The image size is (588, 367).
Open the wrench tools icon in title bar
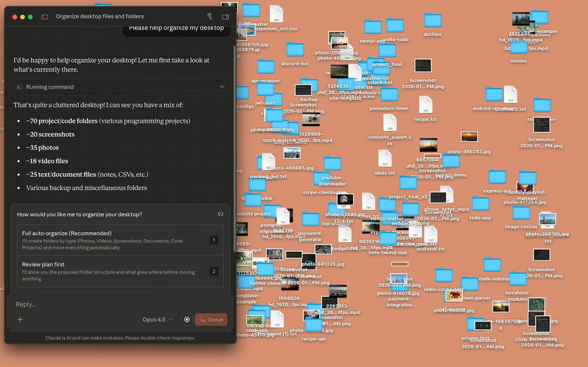click(210, 17)
